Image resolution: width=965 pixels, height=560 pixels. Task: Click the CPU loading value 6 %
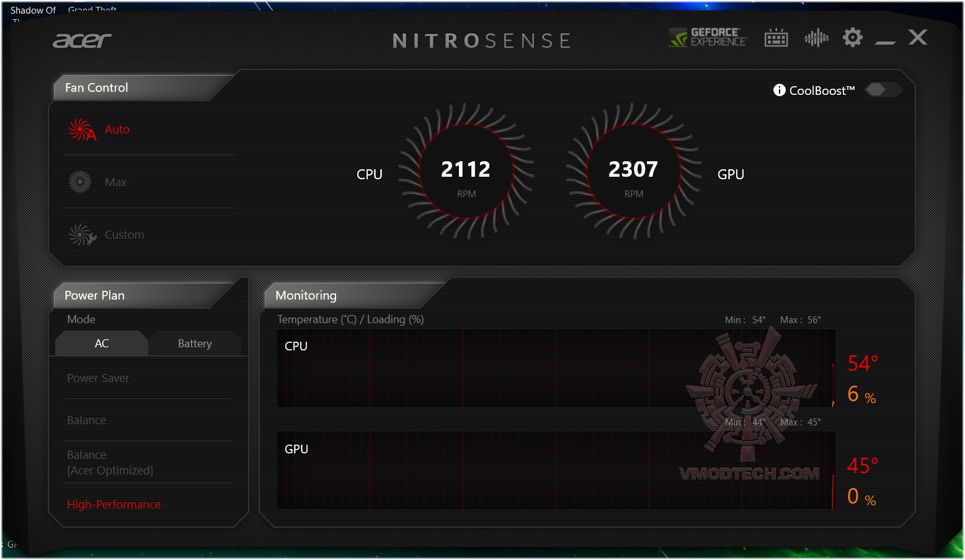[x=861, y=394]
